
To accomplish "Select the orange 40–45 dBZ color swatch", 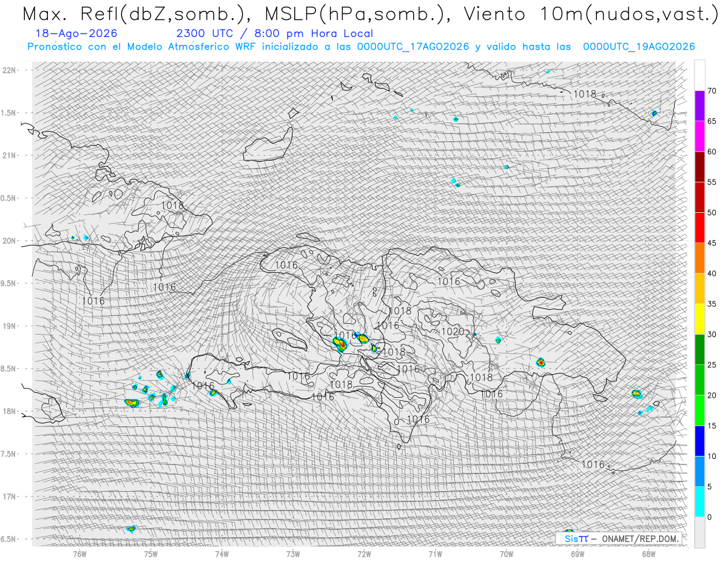I will (x=699, y=258).
